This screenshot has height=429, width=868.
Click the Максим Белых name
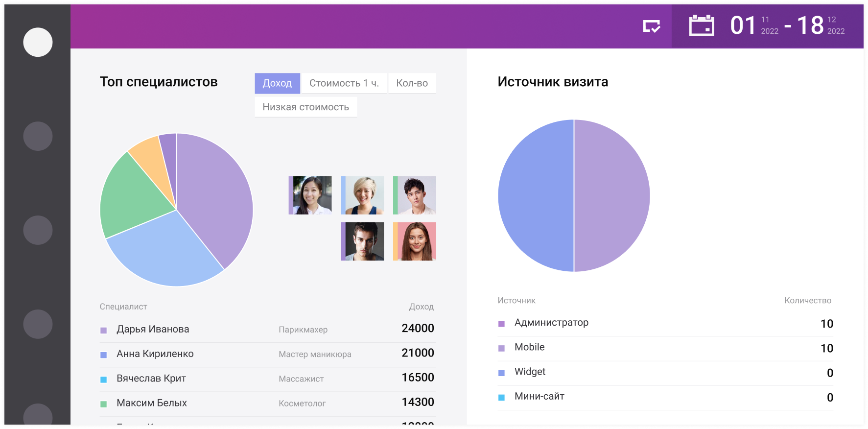[x=151, y=403]
